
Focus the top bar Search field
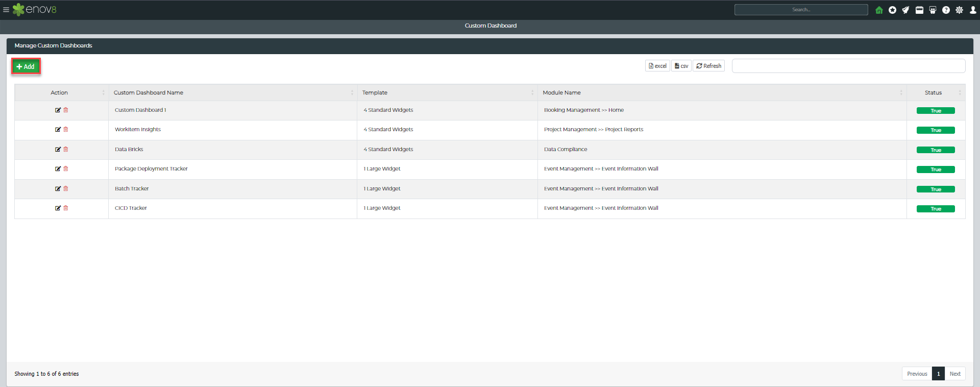click(x=801, y=10)
